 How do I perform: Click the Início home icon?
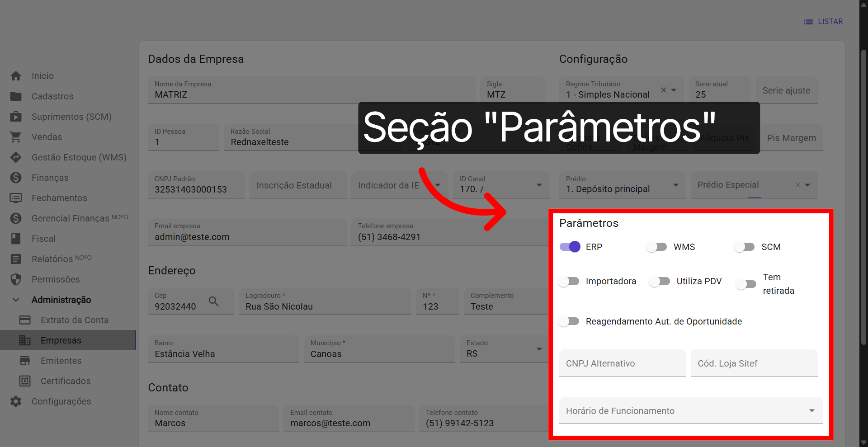click(x=16, y=75)
